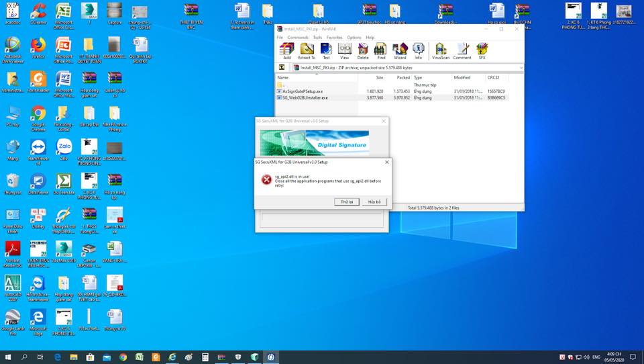Run the Test archive tool
This screenshot has width=644, height=364.
click(326, 50)
